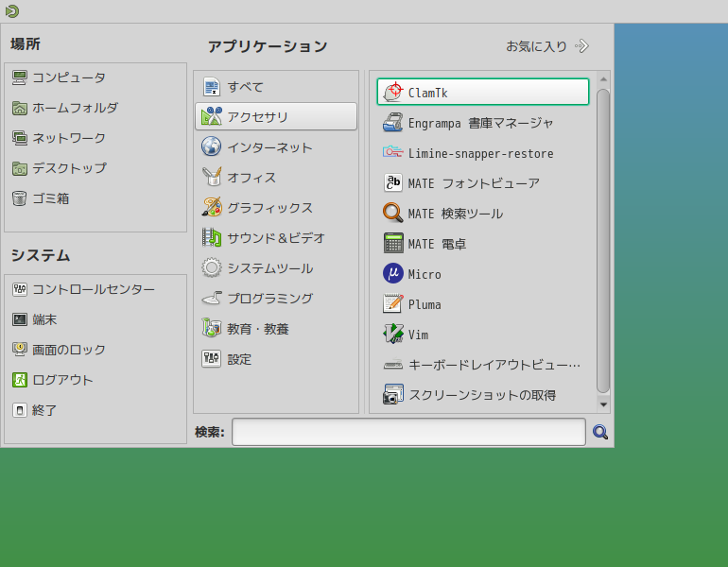This screenshot has height=567, width=728.
Task: Select the サウンド＆ビデオ category
Action: tap(276, 237)
